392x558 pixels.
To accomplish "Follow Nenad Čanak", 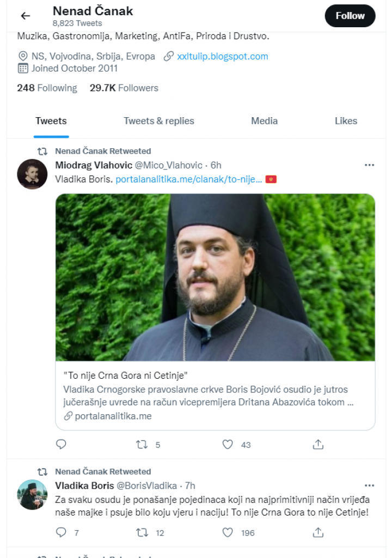I will pos(350,16).
